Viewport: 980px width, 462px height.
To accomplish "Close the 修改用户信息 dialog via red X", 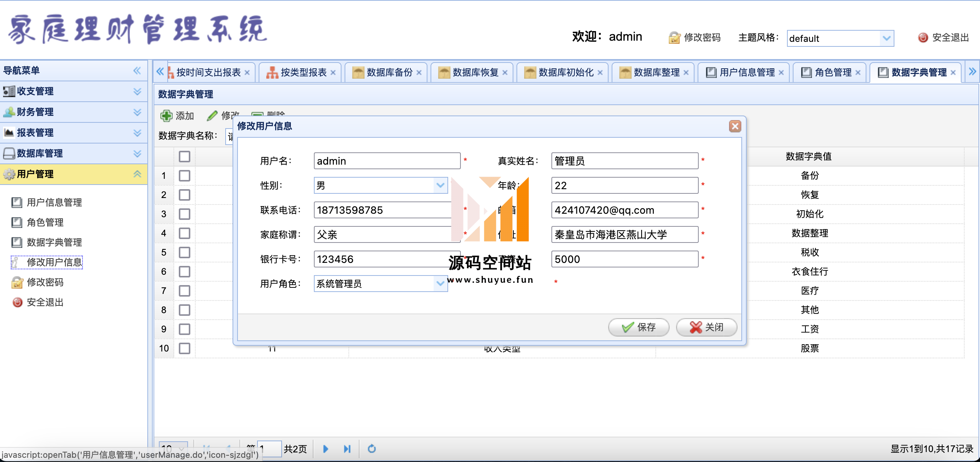I will (735, 126).
